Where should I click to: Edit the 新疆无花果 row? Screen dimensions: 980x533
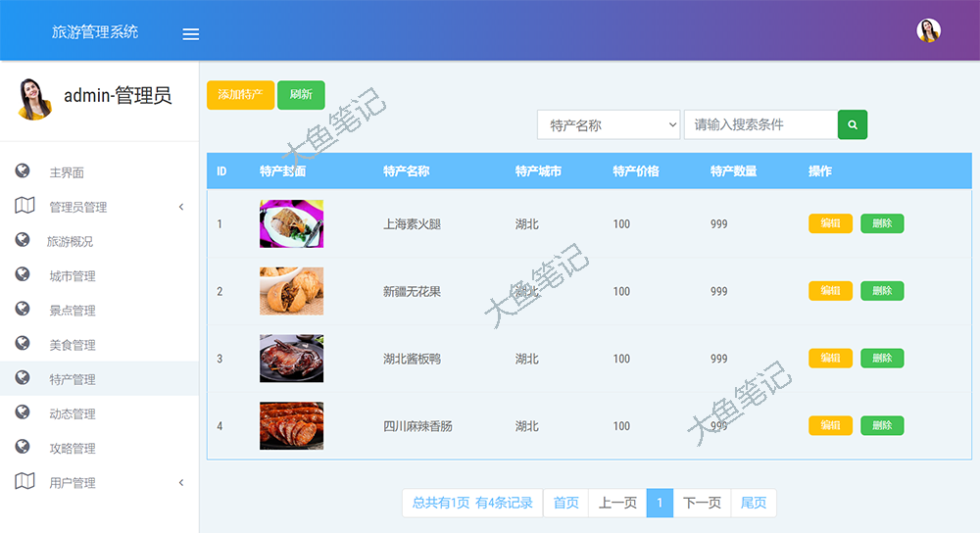tap(831, 291)
